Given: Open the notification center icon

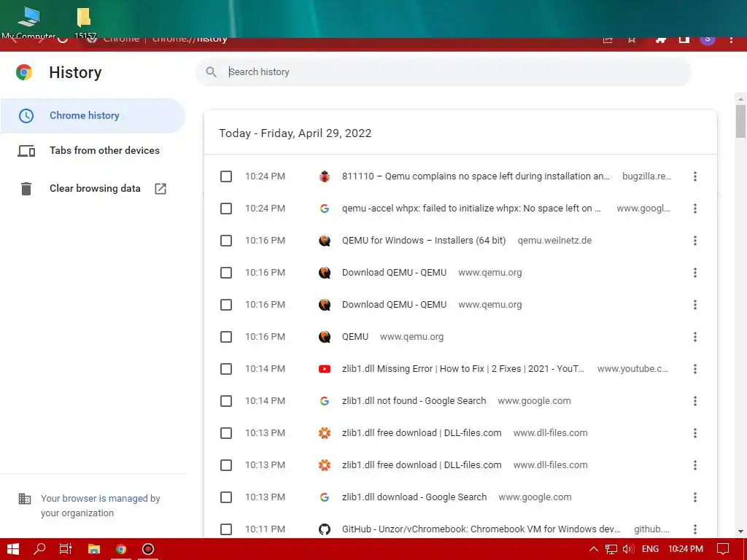Looking at the screenshot, I should pyautogui.click(x=723, y=549).
